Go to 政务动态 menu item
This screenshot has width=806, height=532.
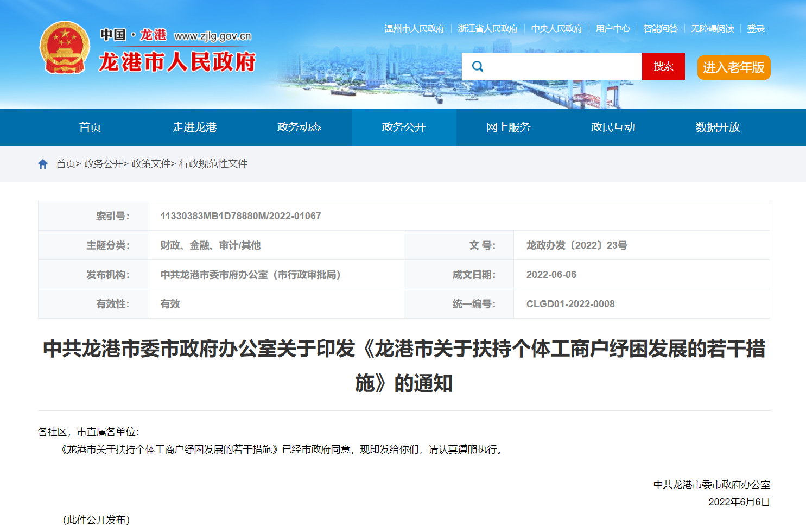point(299,127)
